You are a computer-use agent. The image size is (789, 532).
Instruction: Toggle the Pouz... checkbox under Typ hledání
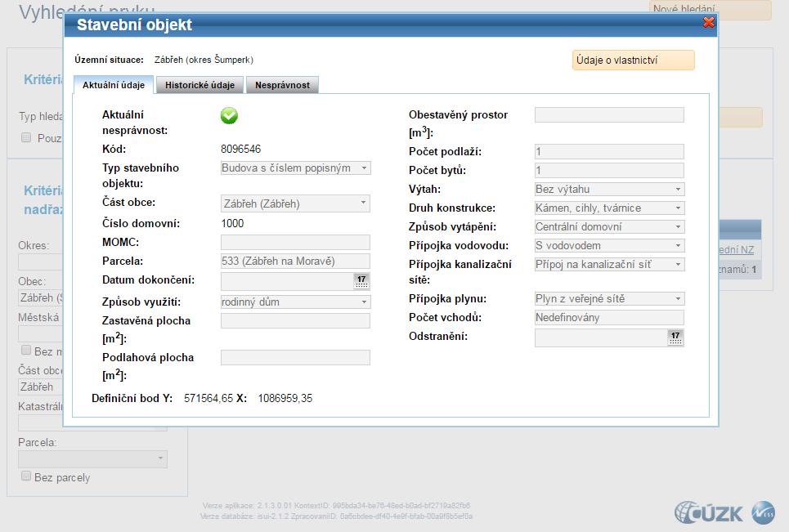25,137
